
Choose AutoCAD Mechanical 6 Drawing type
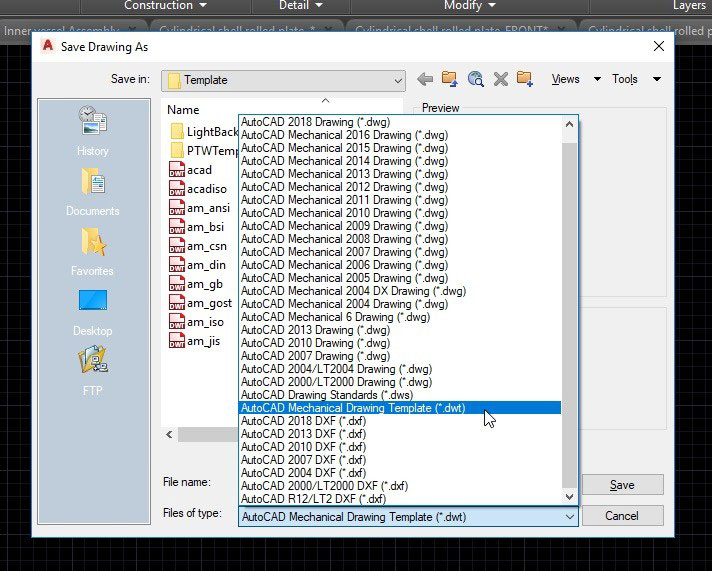[400, 317]
